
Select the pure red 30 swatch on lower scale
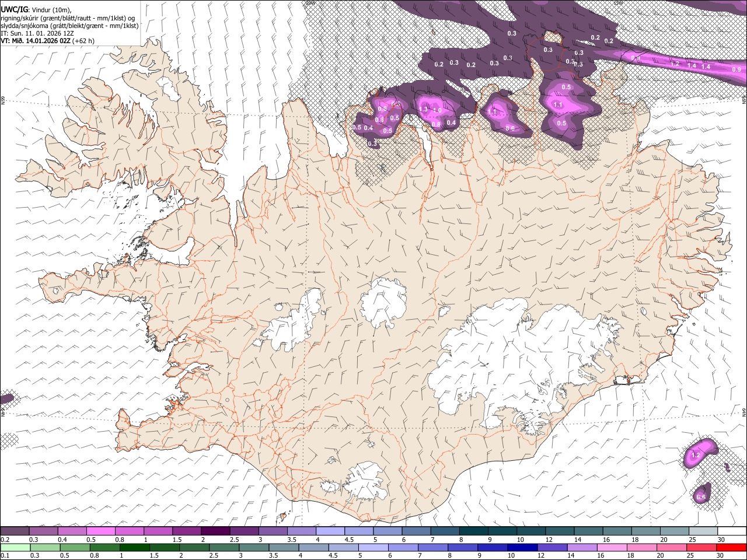tap(732, 547)
